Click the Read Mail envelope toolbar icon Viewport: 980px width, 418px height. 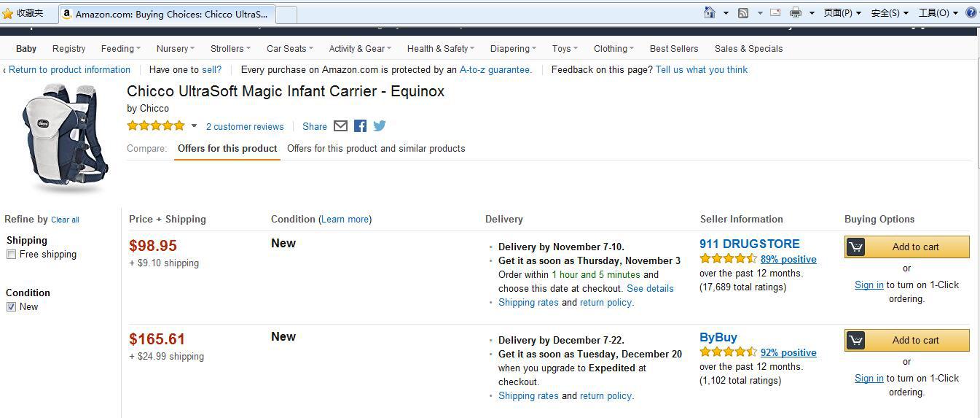click(775, 12)
